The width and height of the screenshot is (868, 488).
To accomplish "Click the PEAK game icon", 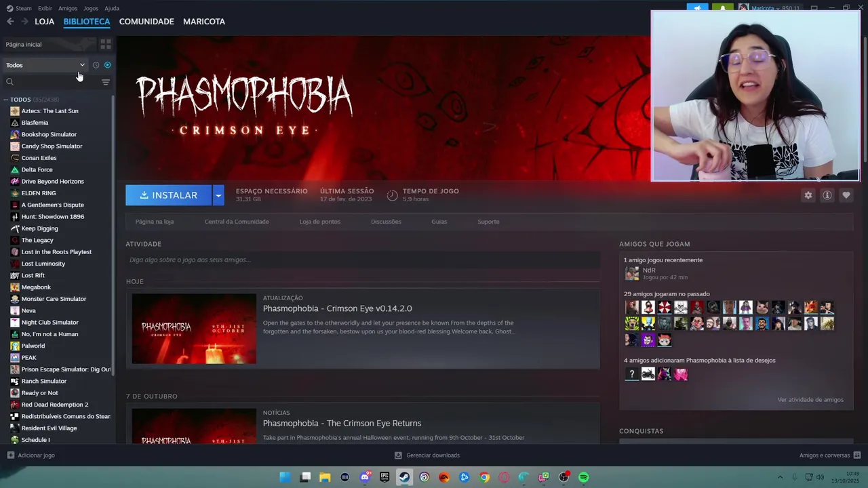I will click(x=15, y=358).
